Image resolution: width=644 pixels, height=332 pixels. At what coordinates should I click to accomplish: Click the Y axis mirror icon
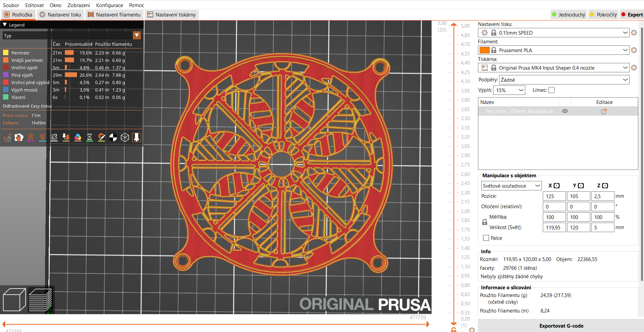click(581, 186)
